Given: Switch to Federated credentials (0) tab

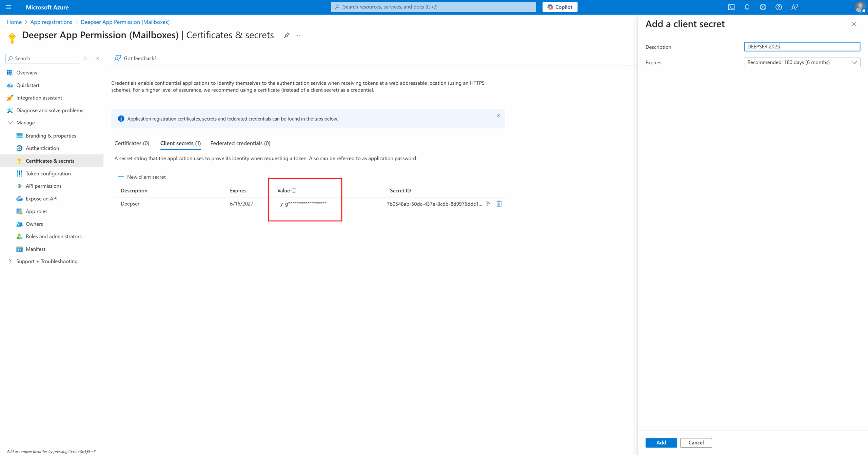Looking at the screenshot, I should 240,143.
